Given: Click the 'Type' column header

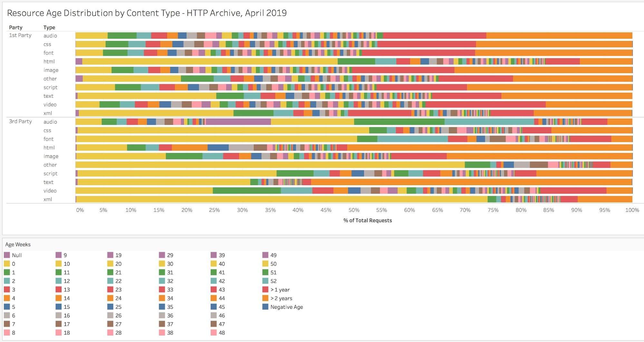Looking at the screenshot, I should click(49, 27).
